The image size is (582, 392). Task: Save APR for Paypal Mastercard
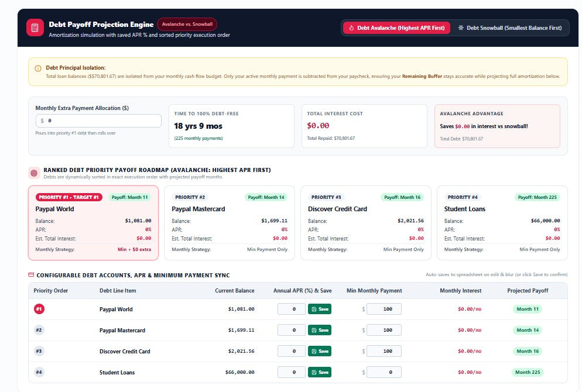320,330
